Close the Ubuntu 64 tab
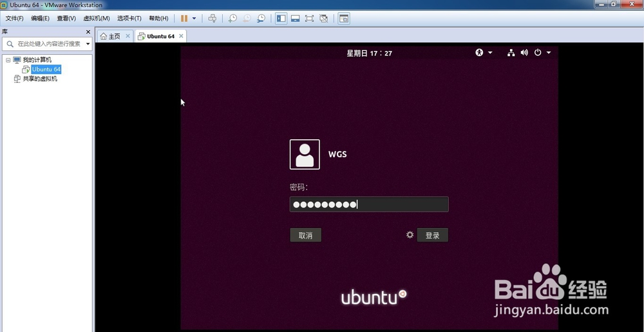This screenshot has height=332, width=644. pos(181,36)
